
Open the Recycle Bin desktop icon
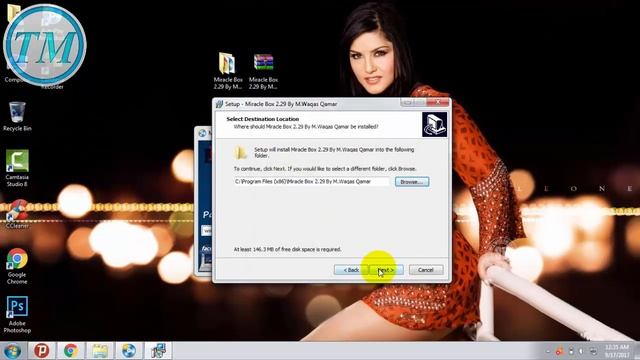(17, 117)
